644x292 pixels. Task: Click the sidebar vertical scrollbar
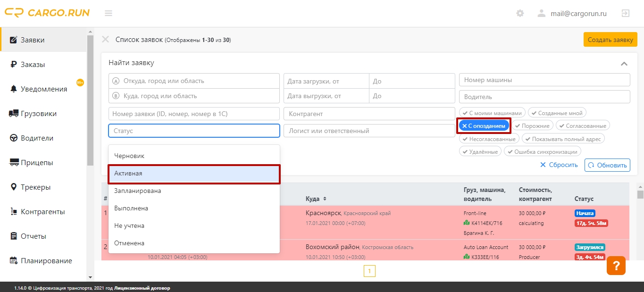point(90,100)
